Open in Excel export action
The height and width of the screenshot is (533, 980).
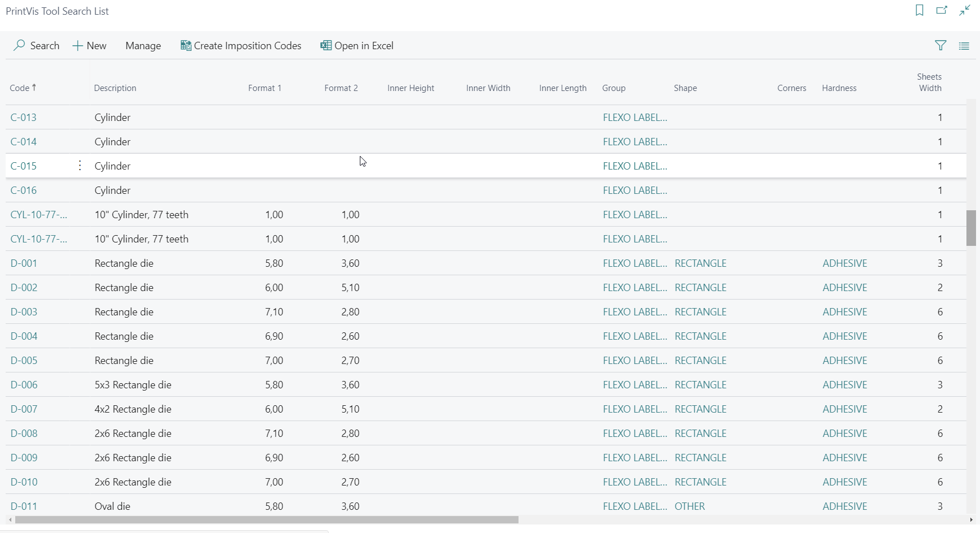(357, 46)
